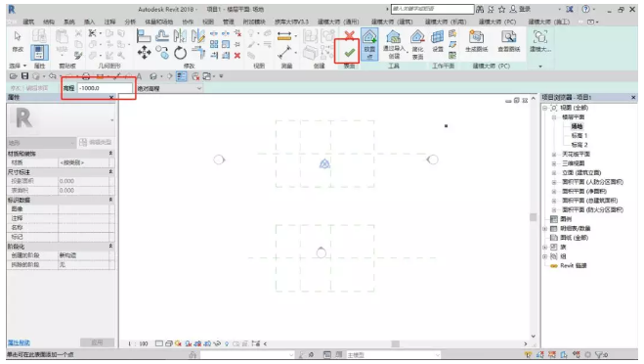Open the help question mark icon
Screen dimensions: 644x364
tap(585, 9)
